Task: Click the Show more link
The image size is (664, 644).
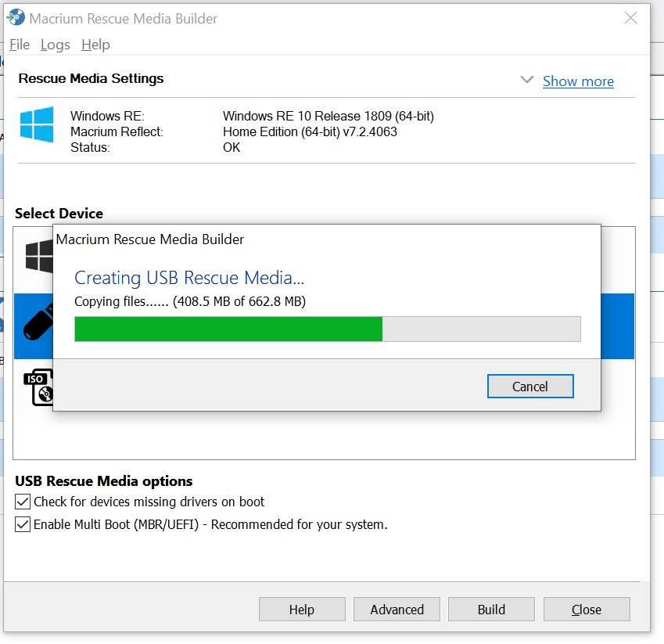Action: point(578,81)
